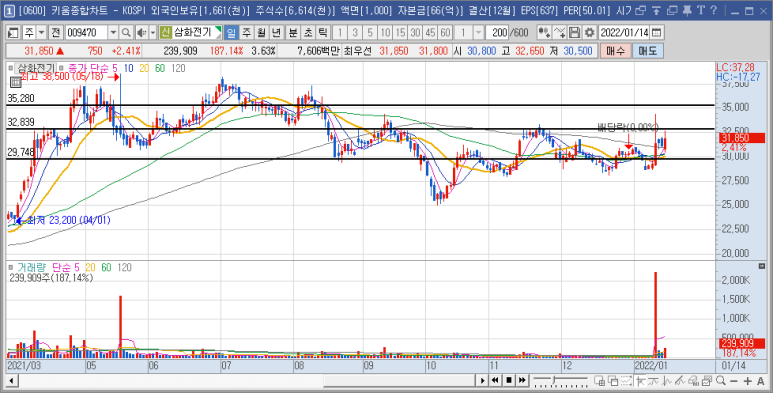The width and height of the screenshot is (773, 393).
Task: Click the save chart floppy disk icon
Action: point(574,33)
